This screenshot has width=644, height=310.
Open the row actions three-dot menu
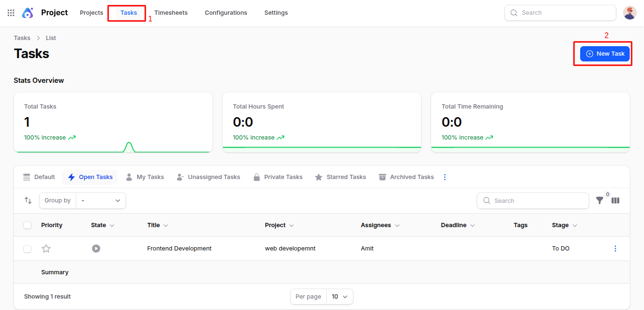point(615,249)
